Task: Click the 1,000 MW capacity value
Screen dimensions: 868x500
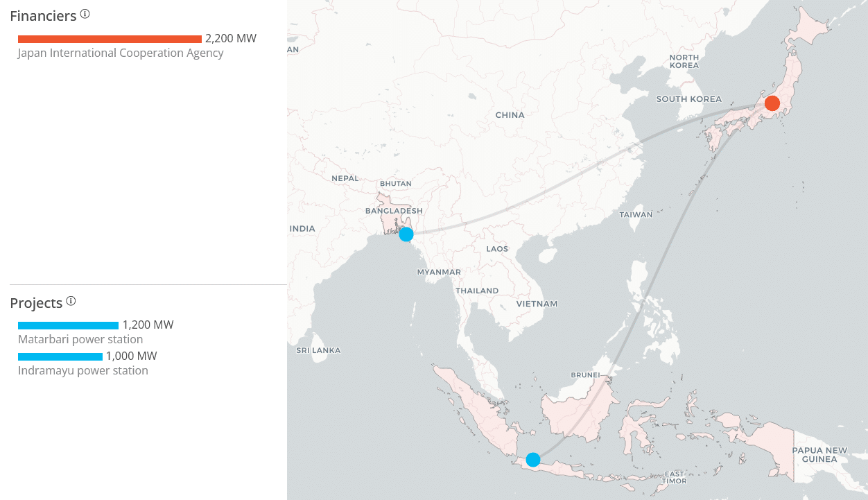Action: coord(132,356)
